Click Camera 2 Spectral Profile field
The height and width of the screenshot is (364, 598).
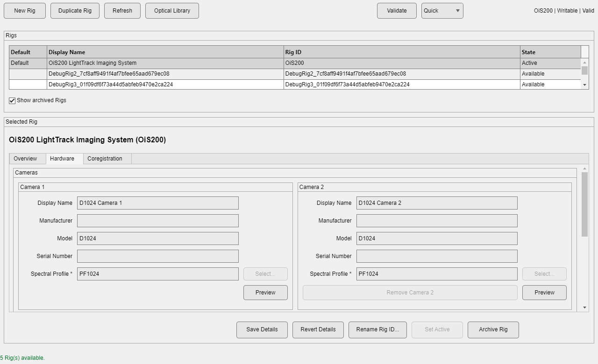pyautogui.click(x=437, y=274)
